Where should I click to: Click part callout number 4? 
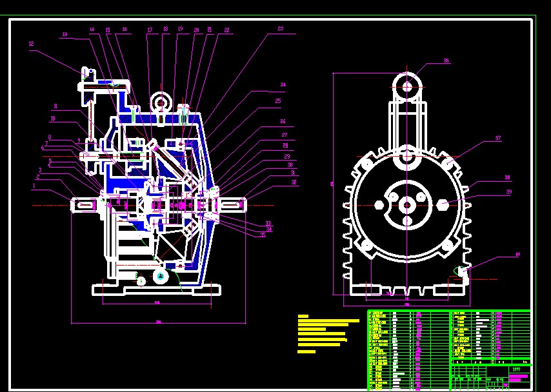click(49, 165)
